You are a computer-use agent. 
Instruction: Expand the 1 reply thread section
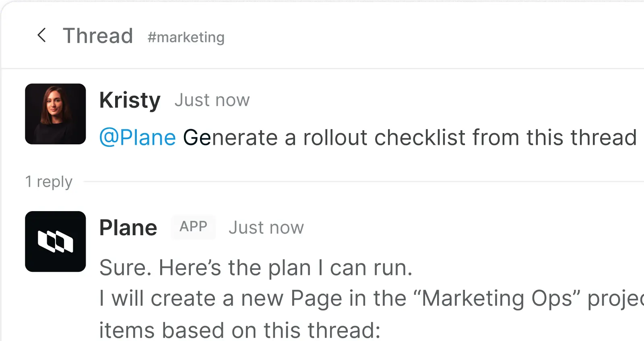tap(49, 182)
